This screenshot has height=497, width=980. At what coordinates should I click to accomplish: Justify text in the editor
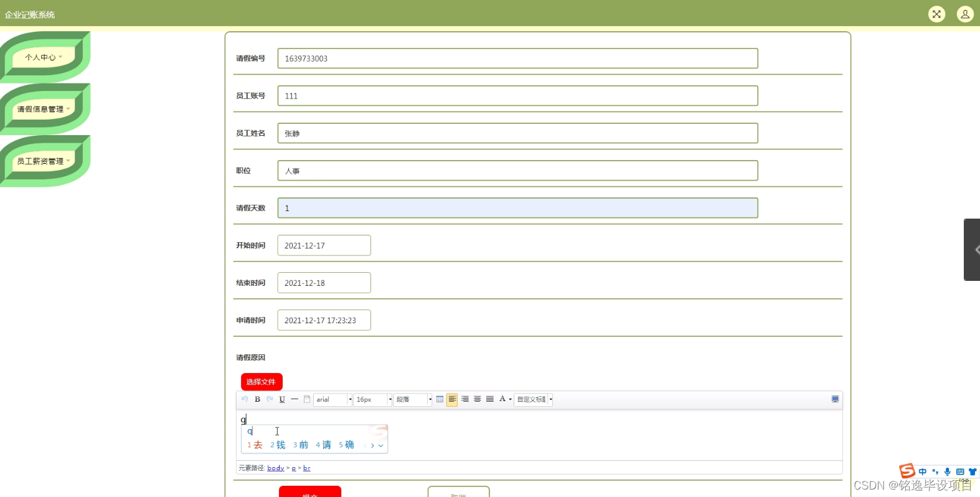[x=490, y=399]
